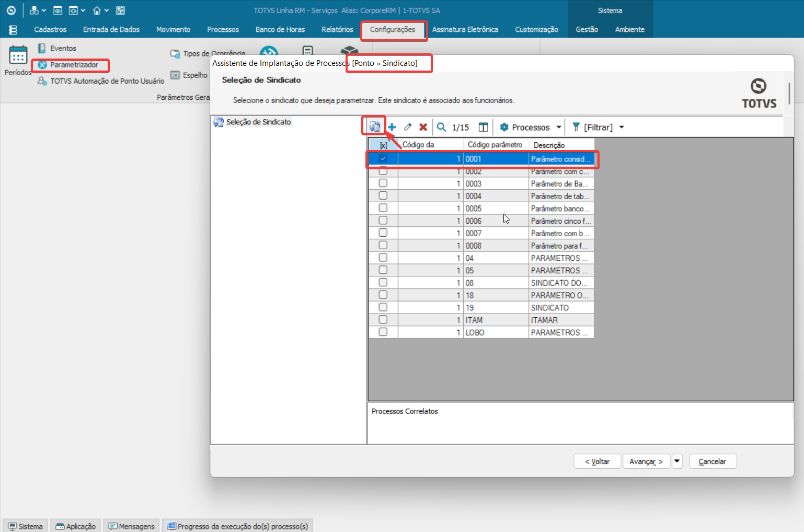
Task: Click the Tipos de Ocorrência ribbon item
Action: tap(208, 53)
